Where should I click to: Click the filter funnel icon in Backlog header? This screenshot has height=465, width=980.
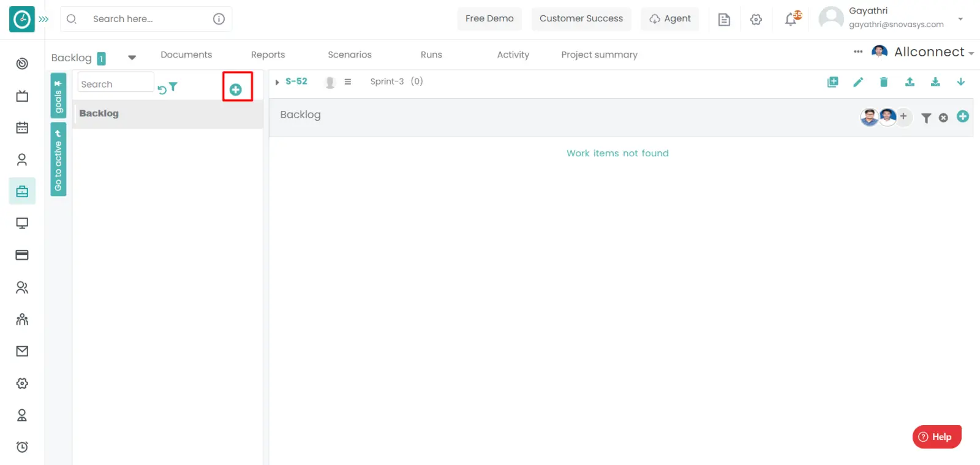click(x=926, y=118)
